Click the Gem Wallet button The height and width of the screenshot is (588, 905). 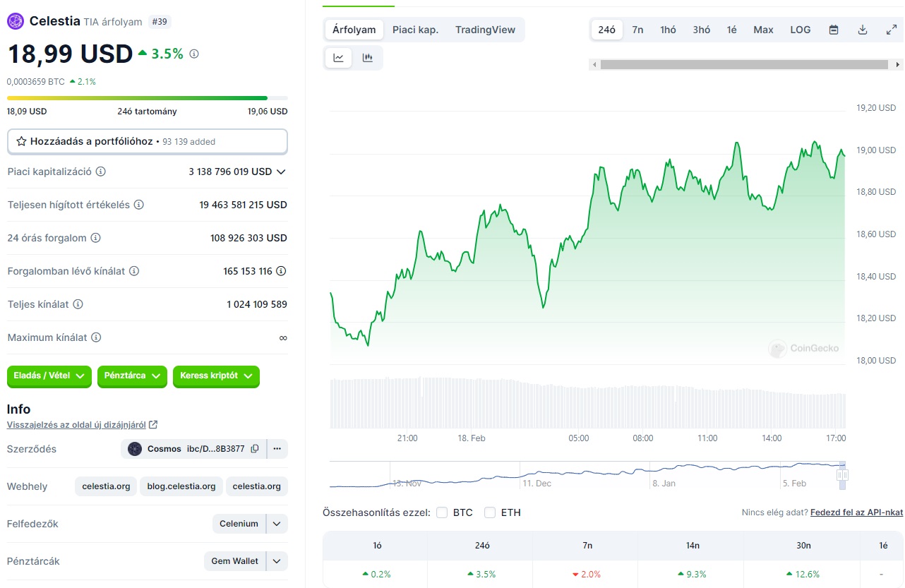[x=235, y=561]
